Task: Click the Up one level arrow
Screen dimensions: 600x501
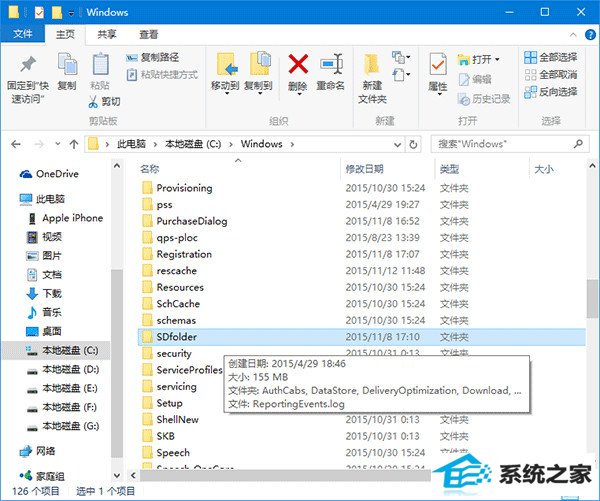Action: tap(74, 144)
